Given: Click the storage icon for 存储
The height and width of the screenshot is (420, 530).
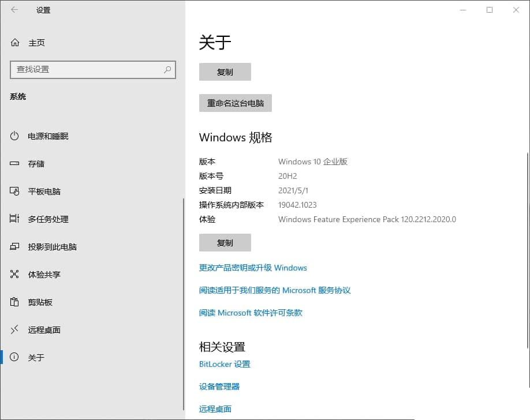Looking at the screenshot, I should [14, 163].
